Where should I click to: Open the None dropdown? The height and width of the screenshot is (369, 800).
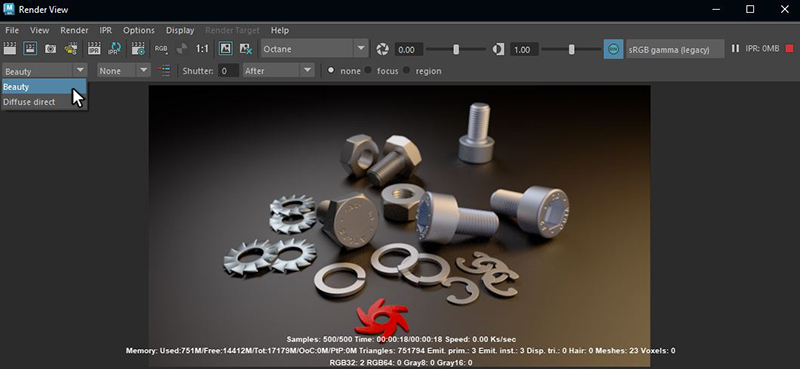(x=124, y=70)
